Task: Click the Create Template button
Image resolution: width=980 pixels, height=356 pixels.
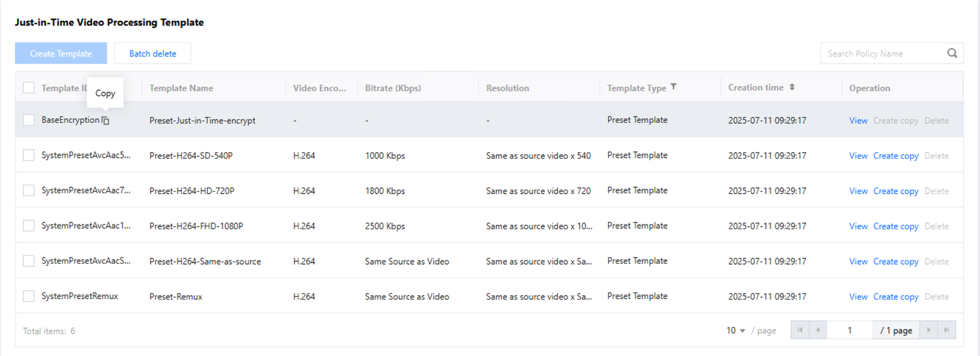Action: 61,53
